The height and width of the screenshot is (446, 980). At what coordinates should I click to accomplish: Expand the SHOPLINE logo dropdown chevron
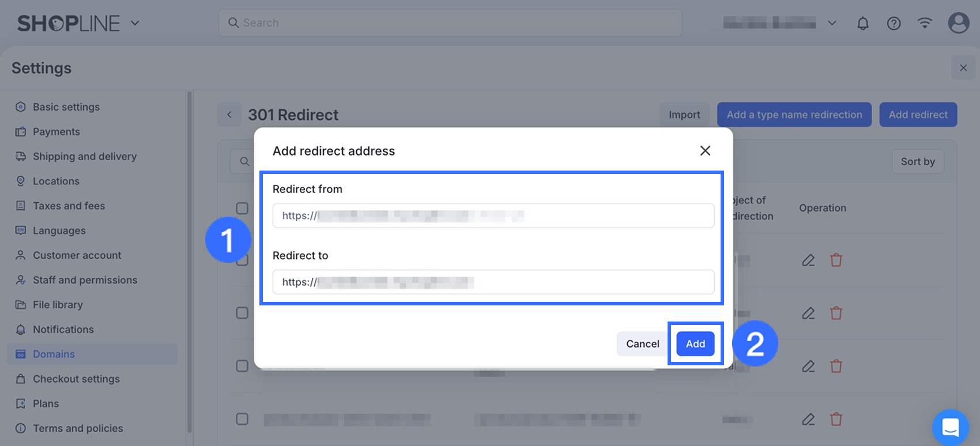(135, 23)
